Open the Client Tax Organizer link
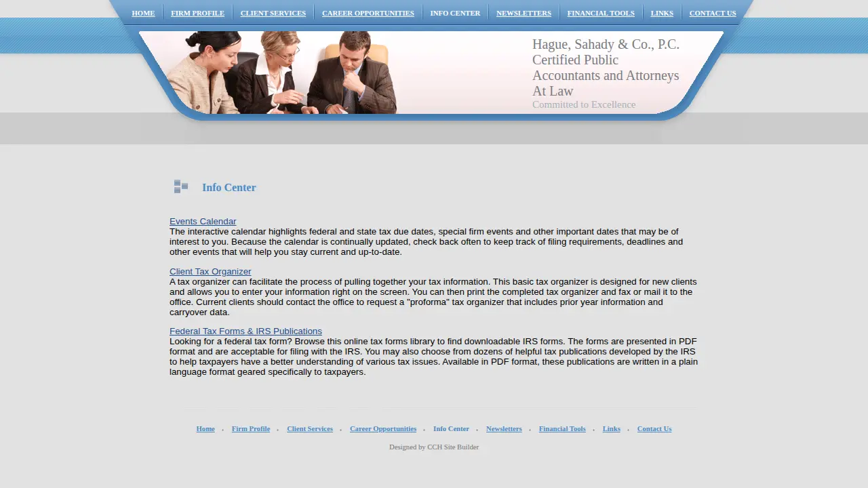The width and height of the screenshot is (868, 488). click(x=210, y=272)
